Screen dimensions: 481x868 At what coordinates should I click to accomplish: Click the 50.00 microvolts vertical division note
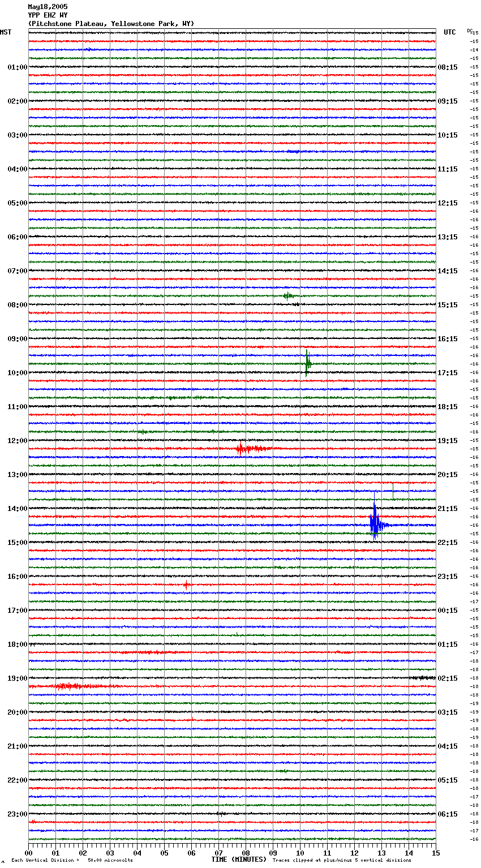72,860
